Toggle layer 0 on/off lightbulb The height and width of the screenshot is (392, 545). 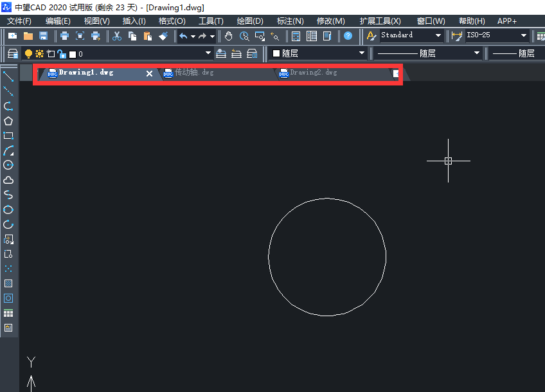(x=28, y=54)
